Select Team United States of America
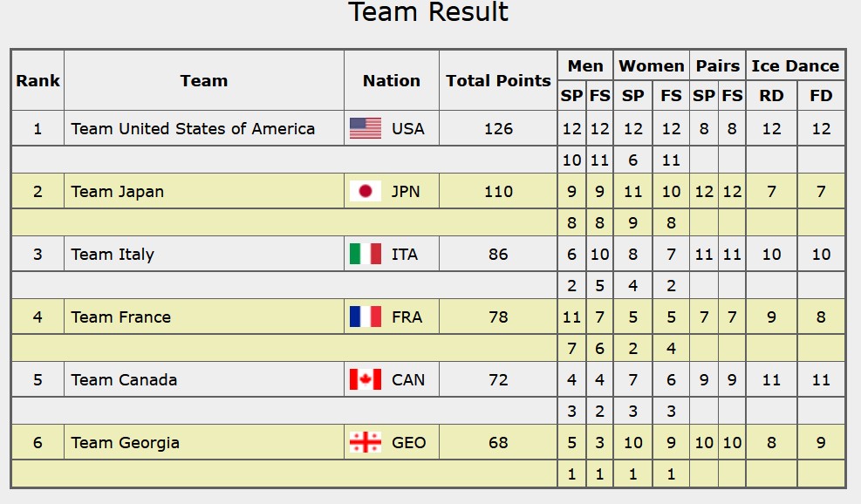This screenshot has height=504, width=861. [x=193, y=128]
